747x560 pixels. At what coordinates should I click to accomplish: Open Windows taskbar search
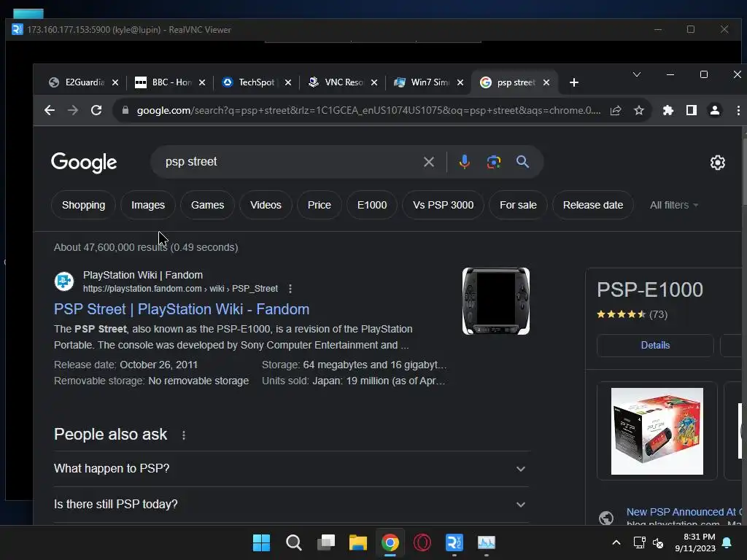coord(293,542)
